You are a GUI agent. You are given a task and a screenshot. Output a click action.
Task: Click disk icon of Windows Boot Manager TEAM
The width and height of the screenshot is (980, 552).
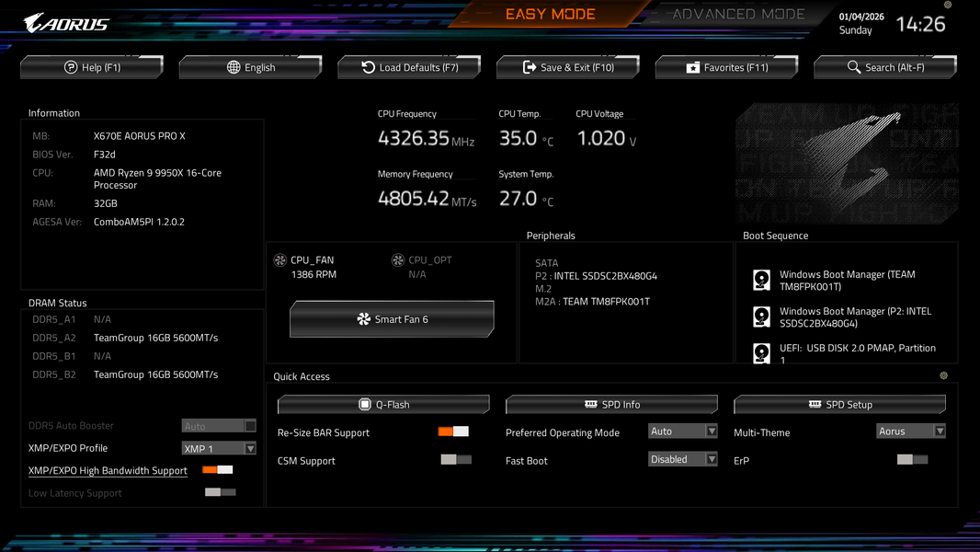click(x=761, y=280)
